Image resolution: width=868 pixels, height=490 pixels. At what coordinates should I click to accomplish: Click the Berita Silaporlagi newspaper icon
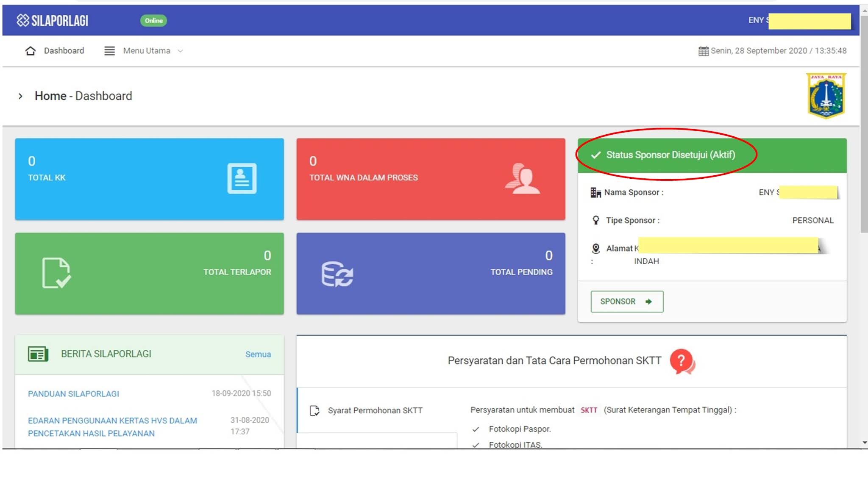tap(38, 354)
